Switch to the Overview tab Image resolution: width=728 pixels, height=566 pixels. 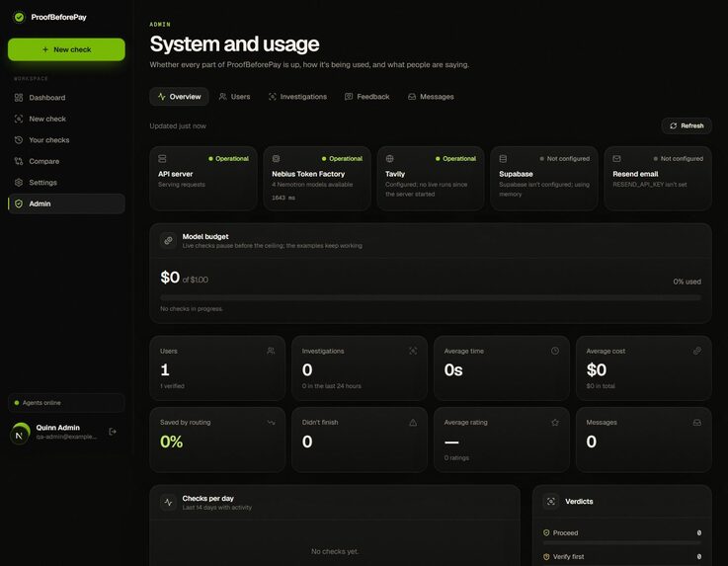179,97
